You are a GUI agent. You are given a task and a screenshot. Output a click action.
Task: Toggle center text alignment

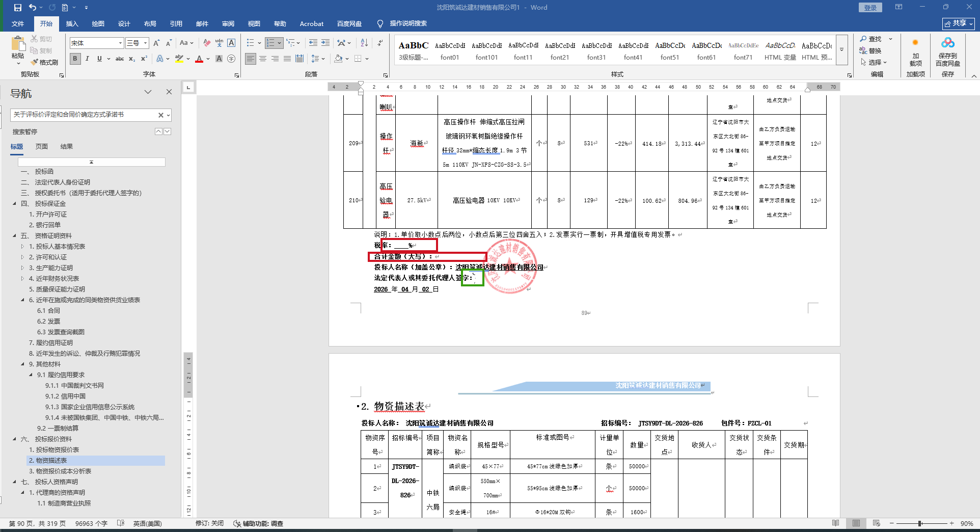point(263,59)
